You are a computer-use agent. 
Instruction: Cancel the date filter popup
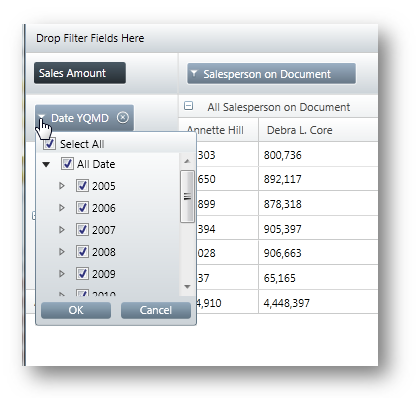pos(156,310)
